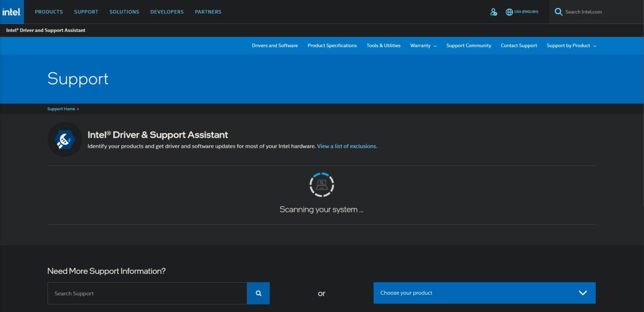Click the Contact Support nav item
The width and height of the screenshot is (644, 312).
pyautogui.click(x=519, y=45)
